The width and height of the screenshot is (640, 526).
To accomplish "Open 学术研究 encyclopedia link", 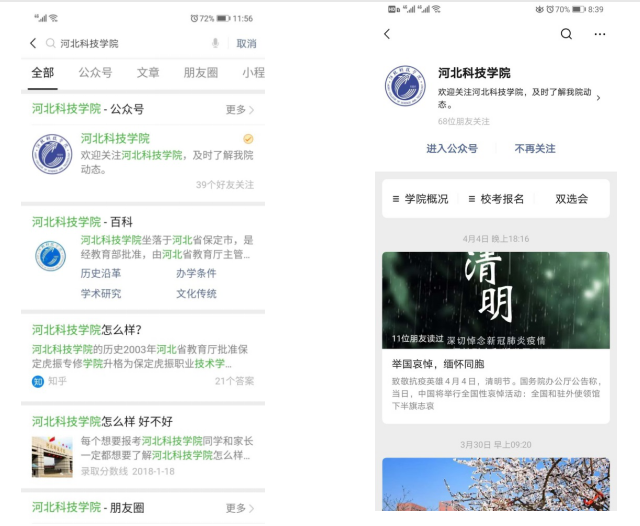I will coord(101,293).
